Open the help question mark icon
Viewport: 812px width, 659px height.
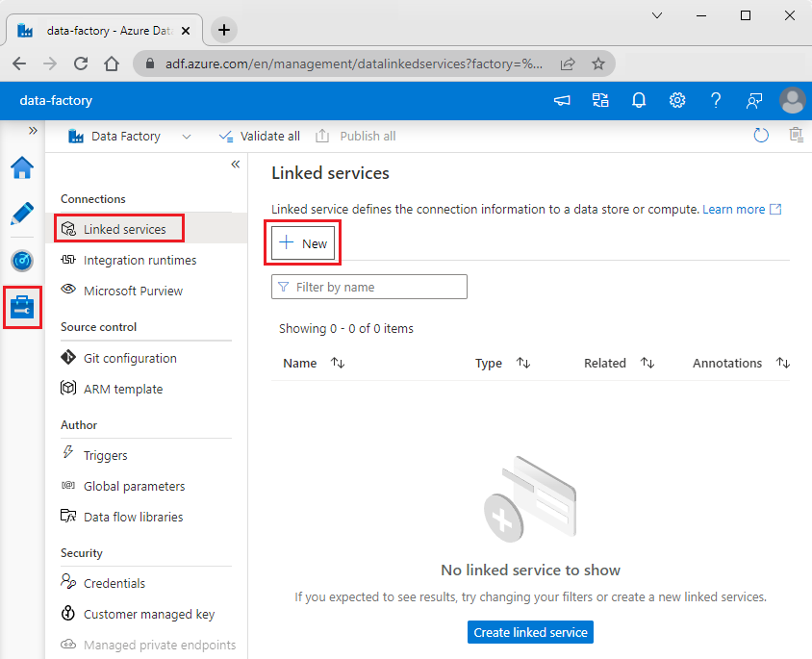point(715,100)
